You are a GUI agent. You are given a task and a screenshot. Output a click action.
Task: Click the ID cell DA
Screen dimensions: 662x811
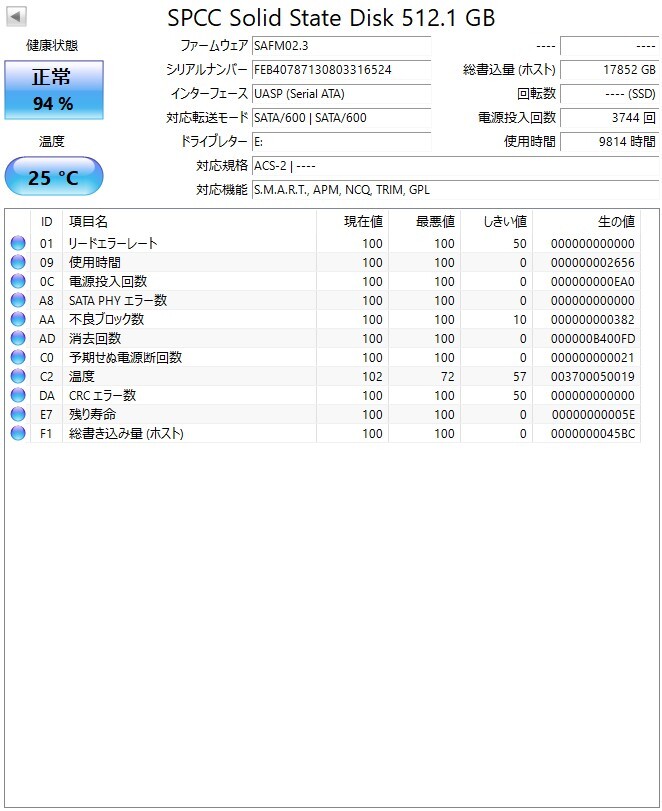coord(47,395)
